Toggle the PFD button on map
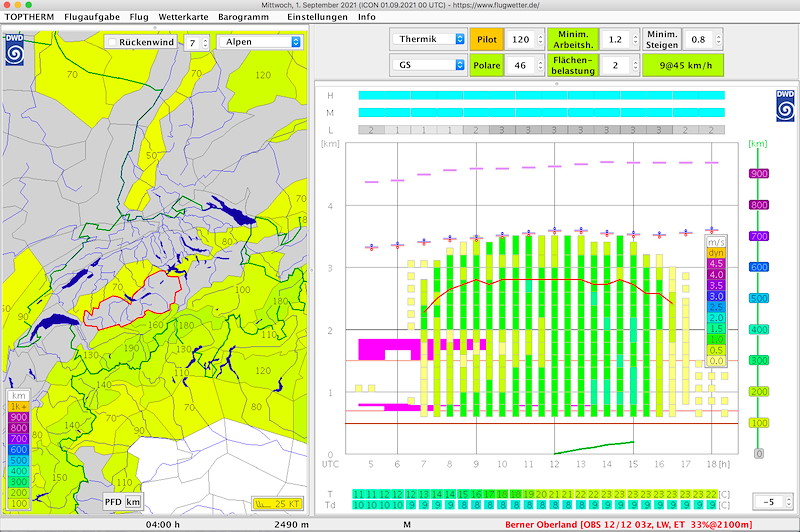The image size is (800, 532). pyautogui.click(x=113, y=502)
